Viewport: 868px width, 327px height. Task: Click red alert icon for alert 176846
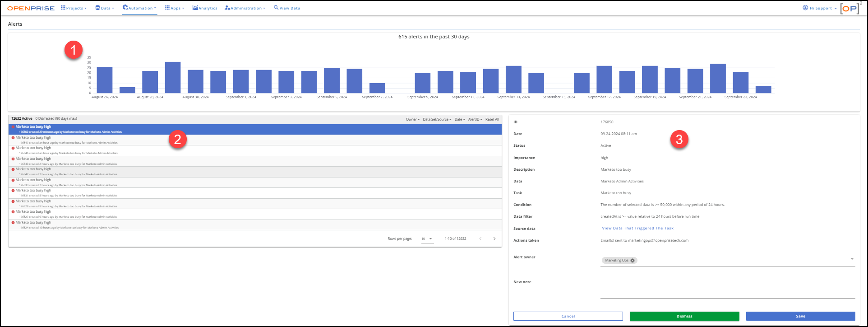pos(13,148)
